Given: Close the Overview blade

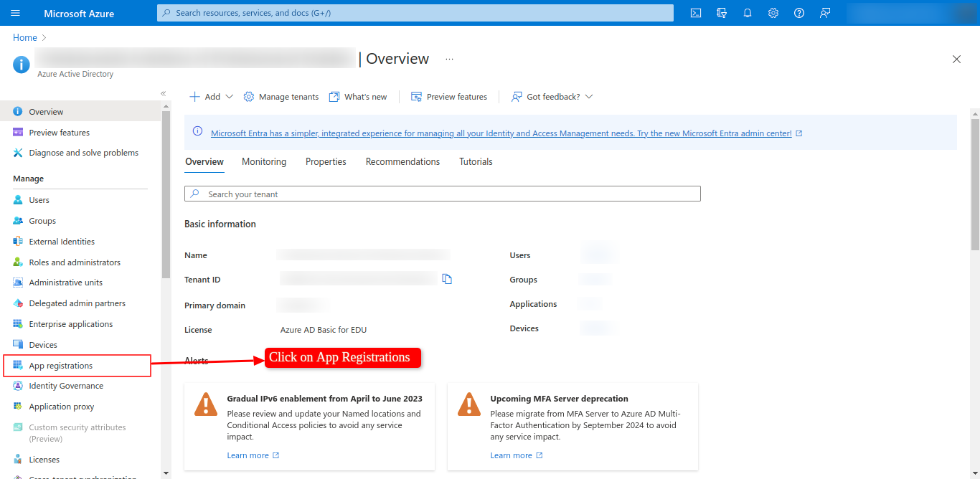Looking at the screenshot, I should coord(956,60).
